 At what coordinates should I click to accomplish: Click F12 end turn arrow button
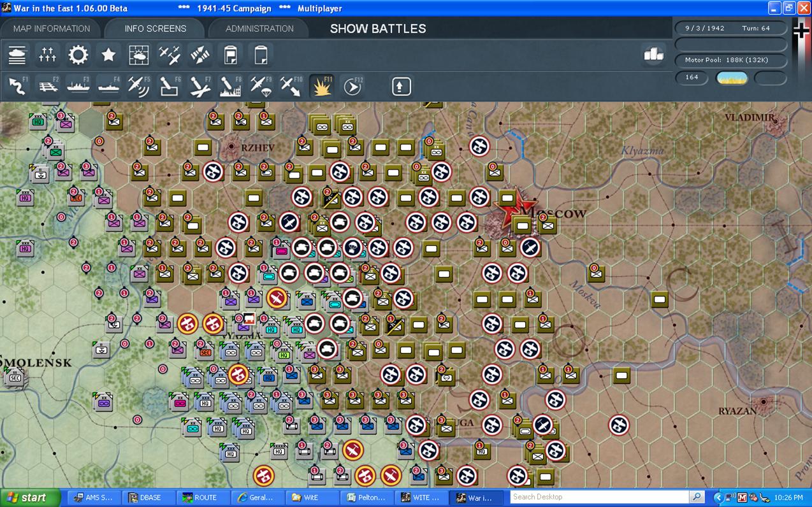[352, 86]
